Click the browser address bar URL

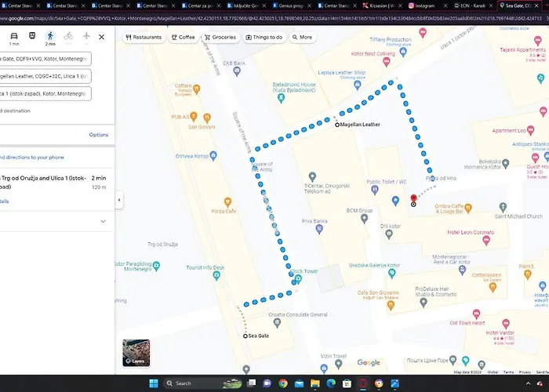271,18
